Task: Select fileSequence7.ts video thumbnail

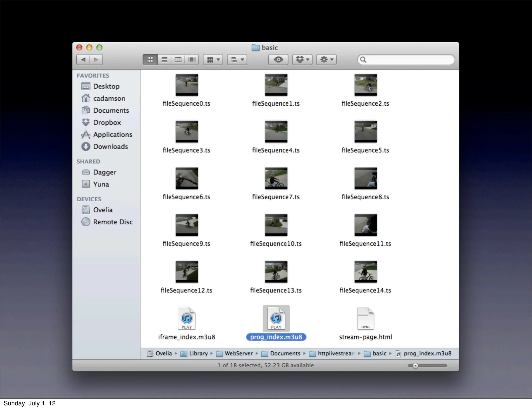Action: pyautogui.click(x=276, y=178)
